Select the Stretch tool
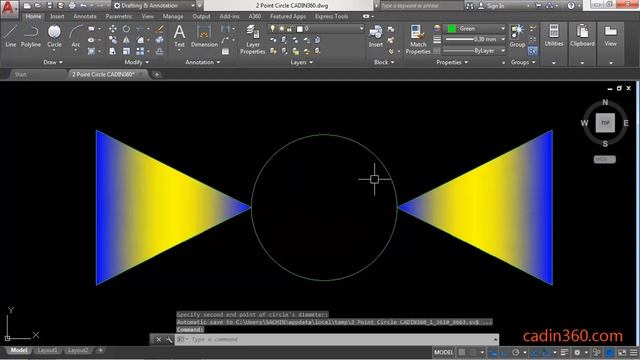Viewport: 640px width, 360px height. 113,51
